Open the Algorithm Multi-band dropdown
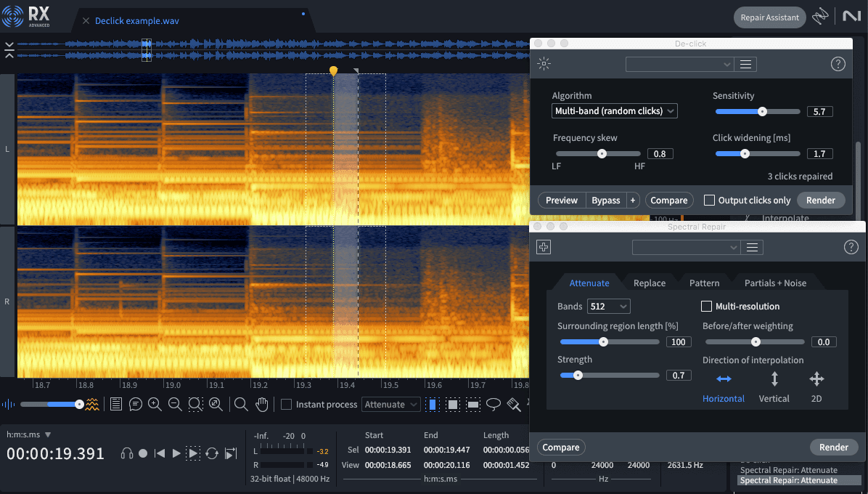Viewport: 868px width, 494px height. point(615,110)
